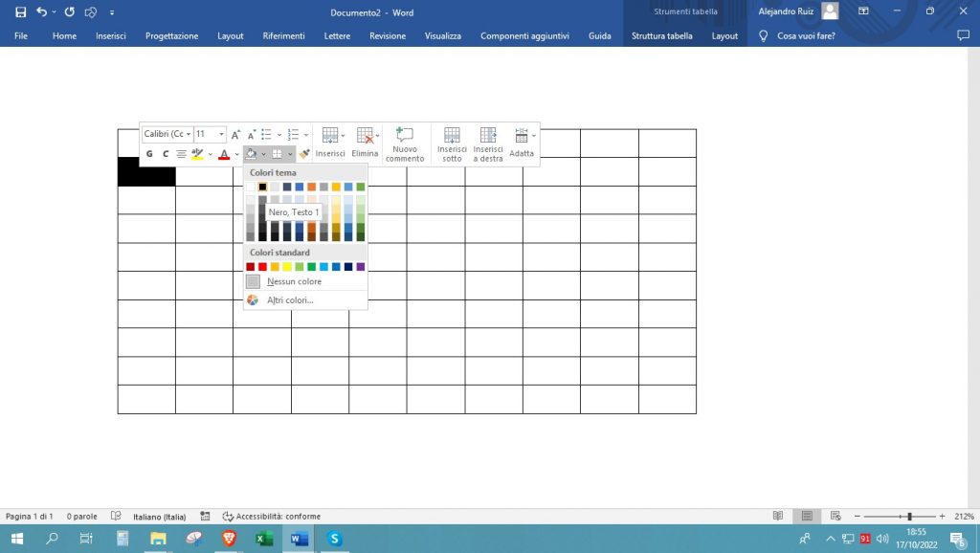Click the Undo arrow icon
Image resolution: width=980 pixels, height=553 pixels.
pyautogui.click(x=41, y=12)
